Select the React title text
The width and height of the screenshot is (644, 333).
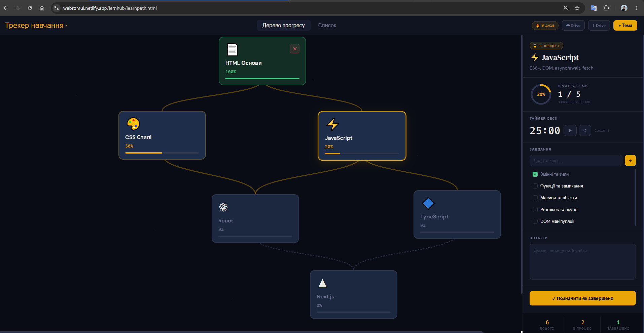[226, 221]
